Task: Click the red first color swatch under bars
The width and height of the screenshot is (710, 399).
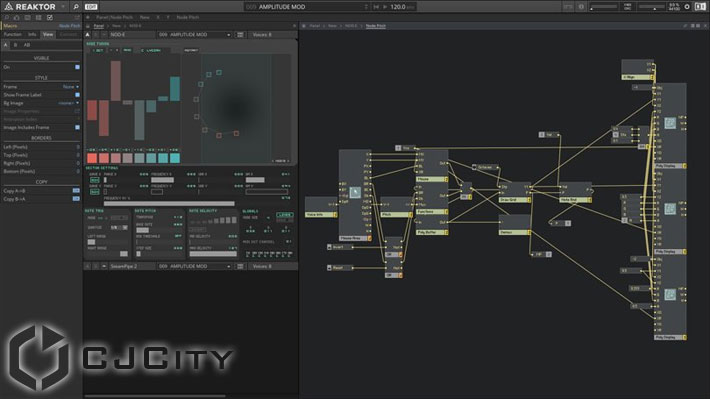Action: click(92, 158)
